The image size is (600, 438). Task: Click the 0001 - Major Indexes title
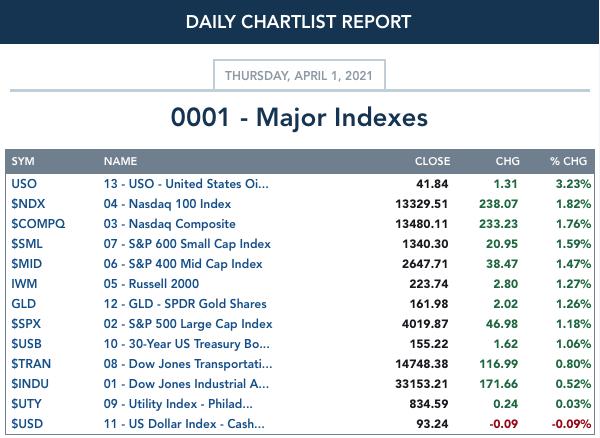(299, 117)
